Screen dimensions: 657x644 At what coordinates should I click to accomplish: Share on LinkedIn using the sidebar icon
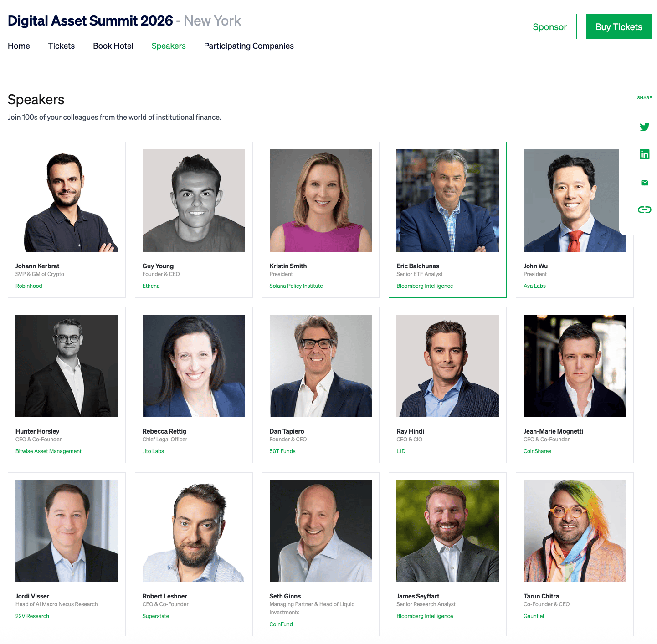coord(644,154)
